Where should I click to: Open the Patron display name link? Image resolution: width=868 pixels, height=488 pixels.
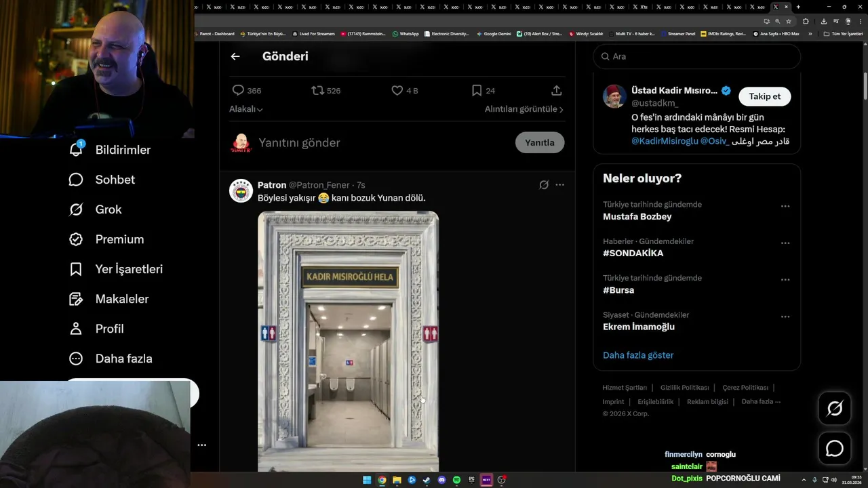pos(272,185)
